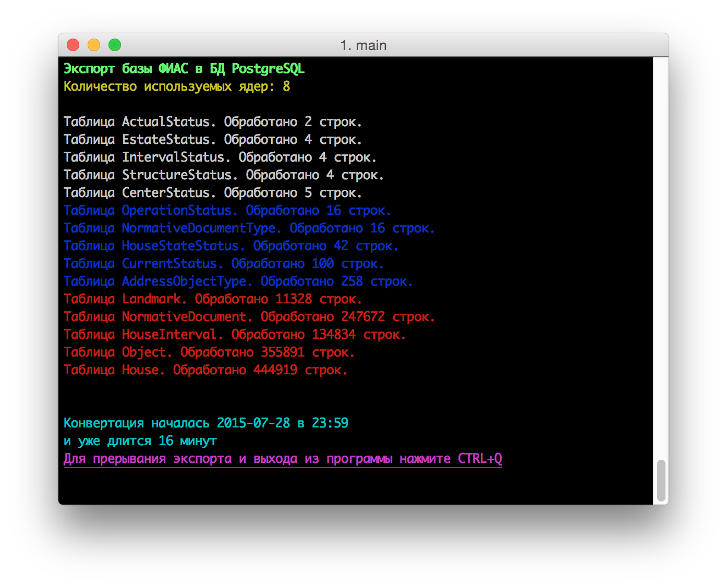Image resolution: width=727 pixels, height=588 pixels.
Task: Minimize the window with yellow button
Action: click(x=94, y=45)
